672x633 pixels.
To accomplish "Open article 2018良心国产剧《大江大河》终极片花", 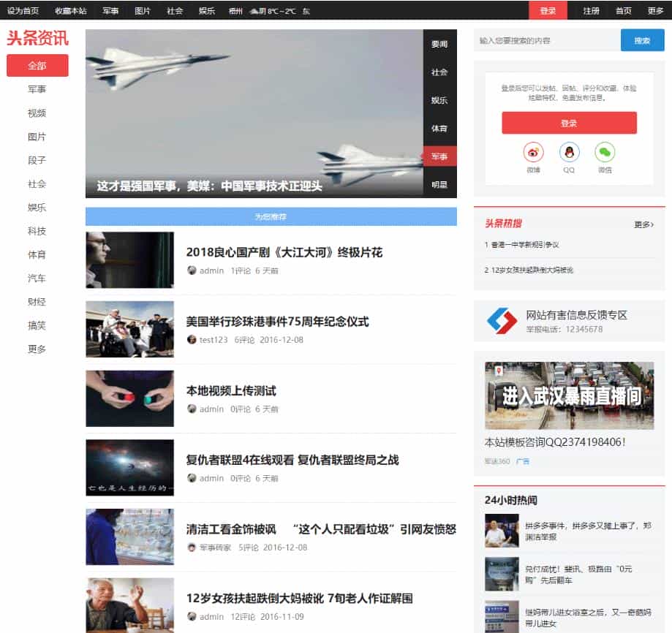I will point(284,252).
